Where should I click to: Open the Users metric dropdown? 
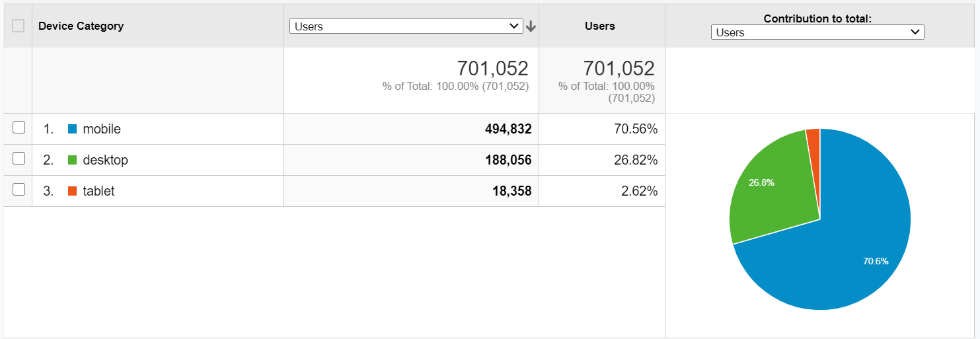406,26
